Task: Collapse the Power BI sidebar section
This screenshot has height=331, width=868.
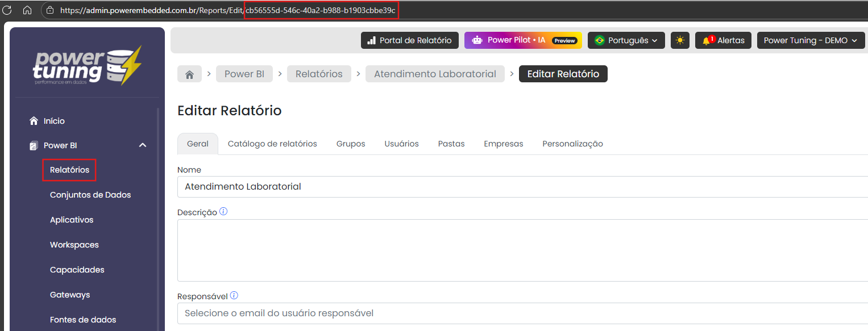Action: (x=143, y=145)
